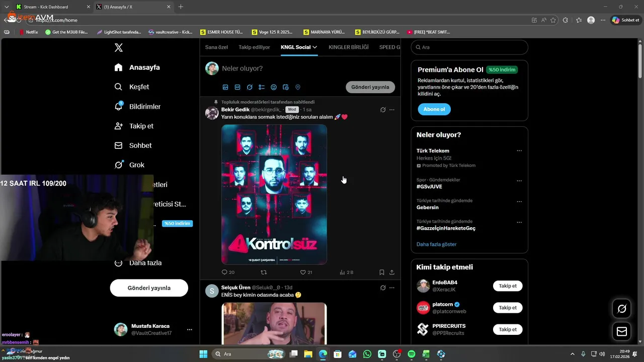Add a location tag to post
Image resolution: width=644 pixels, height=362 pixels.
click(x=298, y=87)
